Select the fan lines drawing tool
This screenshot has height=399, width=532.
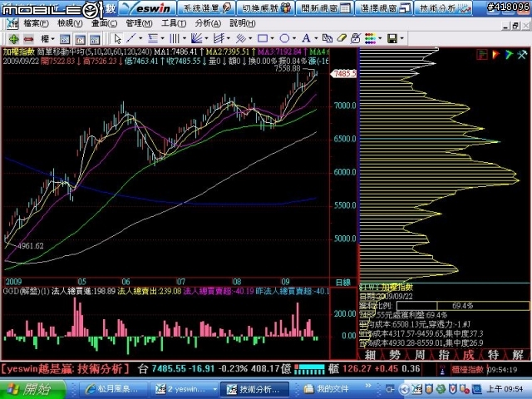(x=196, y=38)
